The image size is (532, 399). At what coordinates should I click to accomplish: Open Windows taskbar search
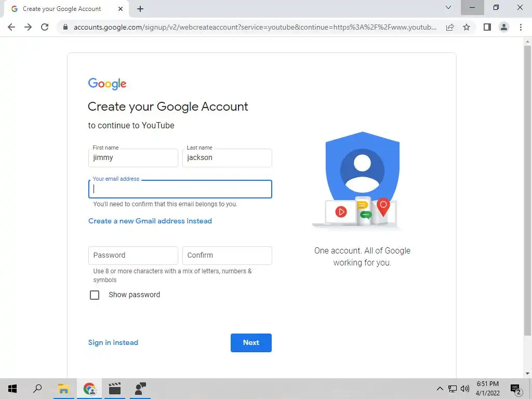[37, 389]
